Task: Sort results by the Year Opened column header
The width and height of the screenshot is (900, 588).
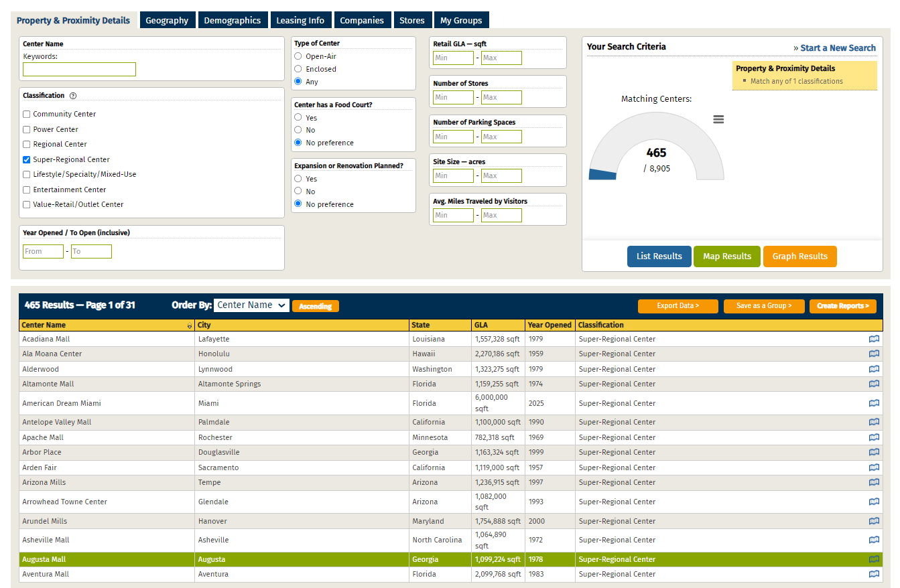Action: tap(550, 325)
